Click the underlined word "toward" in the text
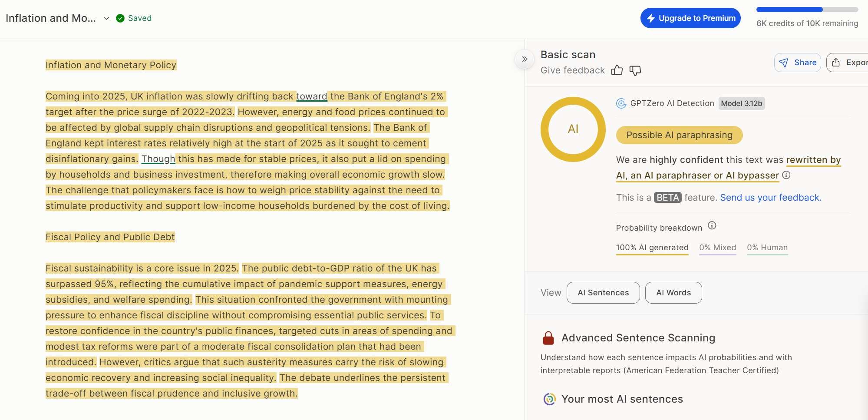The height and width of the screenshot is (420, 868). pos(311,96)
